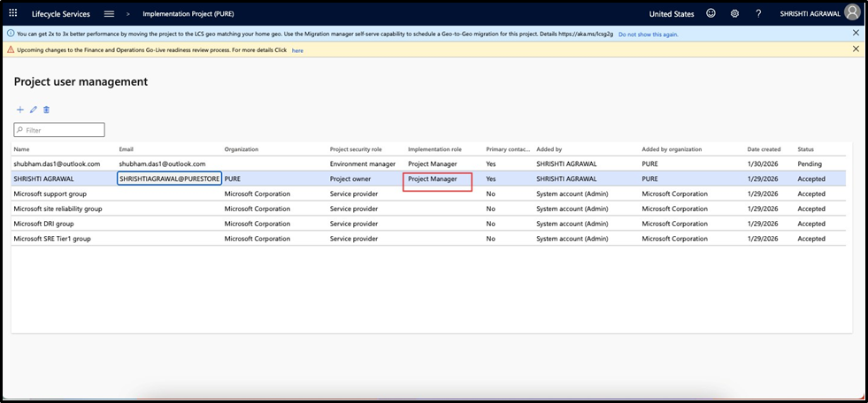Select the Microsoft SRE Tier1 group row

click(429, 239)
